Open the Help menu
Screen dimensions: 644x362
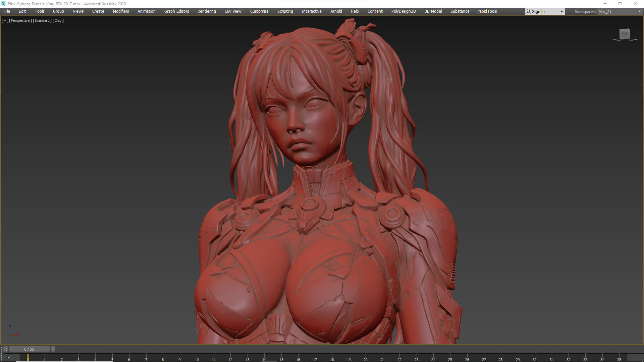click(x=355, y=11)
